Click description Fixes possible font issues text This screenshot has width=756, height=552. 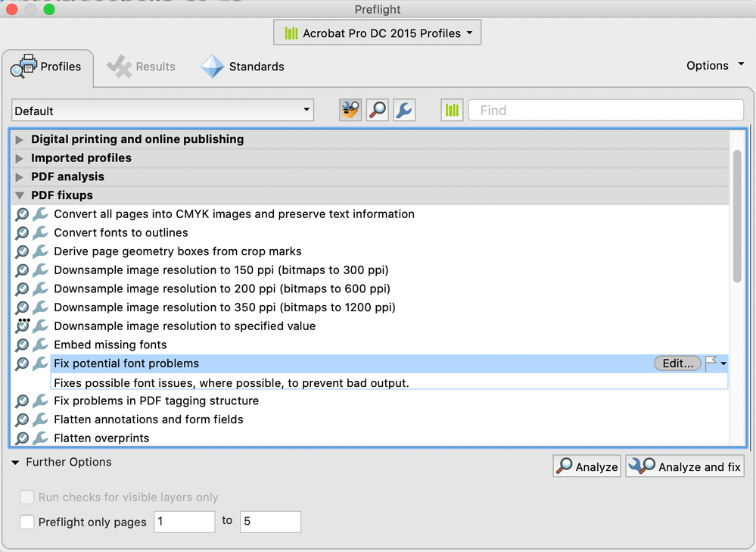pos(232,383)
